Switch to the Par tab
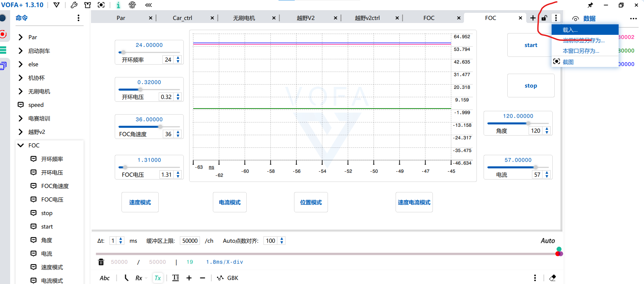 pyautogui.click(x=121, y=18)
